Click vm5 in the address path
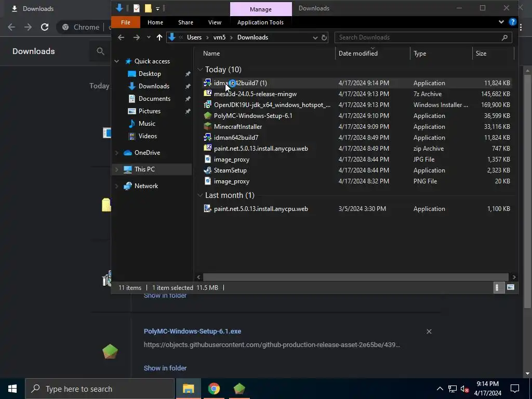This screenshot has height=399, width=532. [219, 37]
